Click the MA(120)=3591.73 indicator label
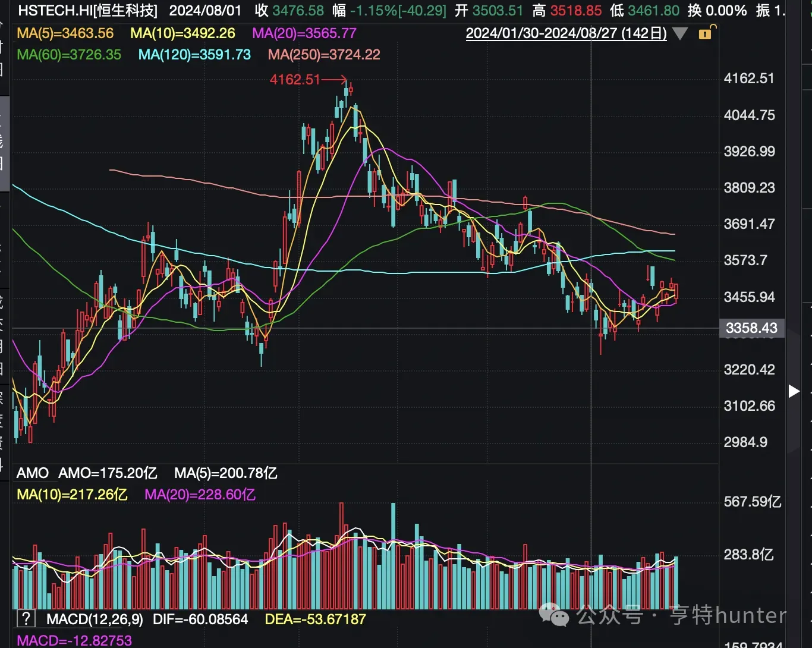 (x=194, y=55)
